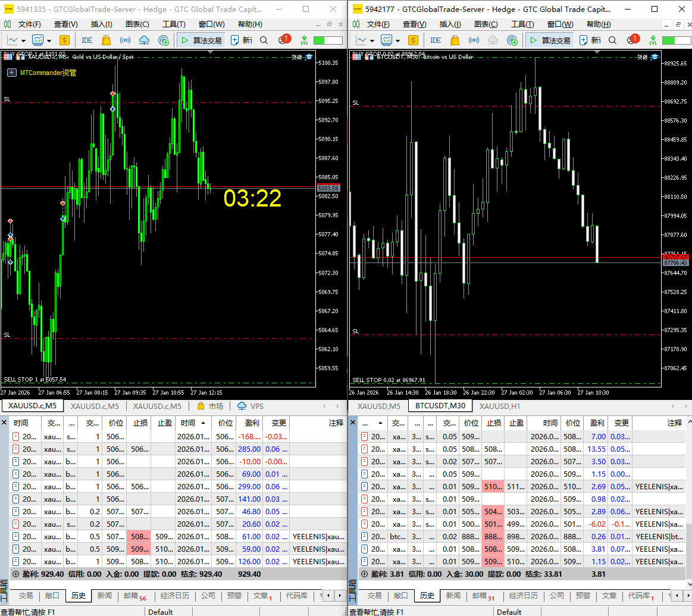Click connection status bar in right window
The image size is (692, 616).
point(677,40)
